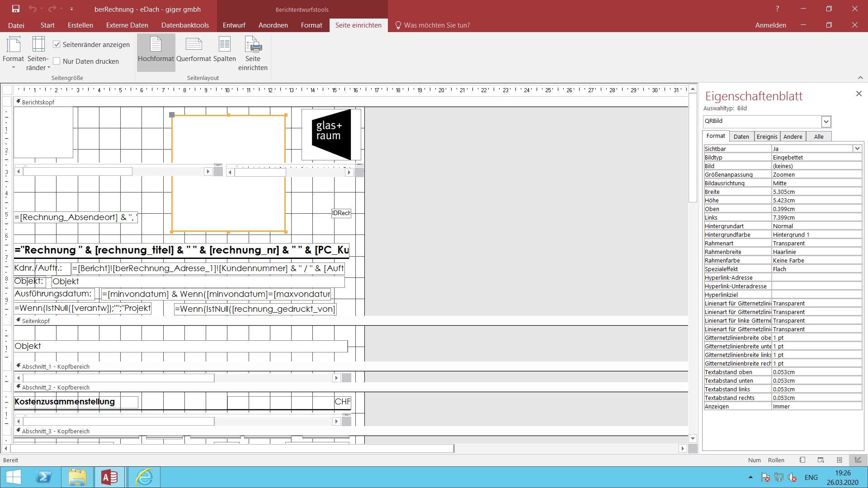Image resolution: width=868 pixels, height=488 pixels.
Task: Switch to the Erstellen ribbon tab
Action: coord(80,25)
